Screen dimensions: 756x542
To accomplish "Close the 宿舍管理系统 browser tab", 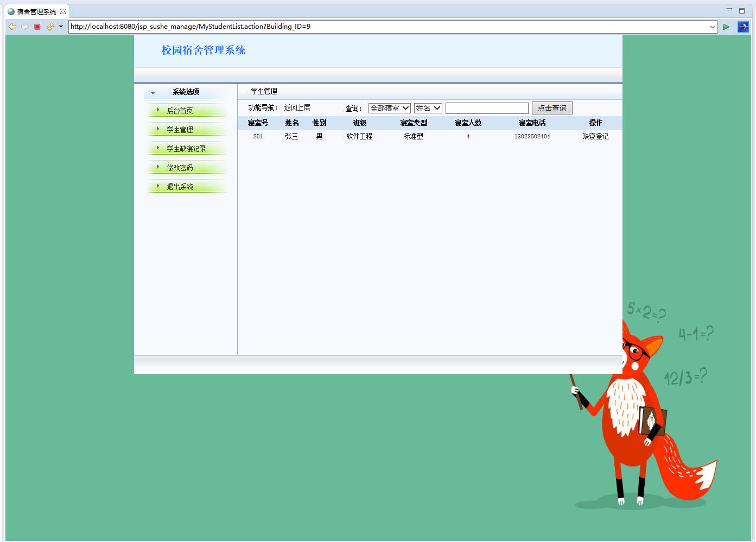I will 63,11.
